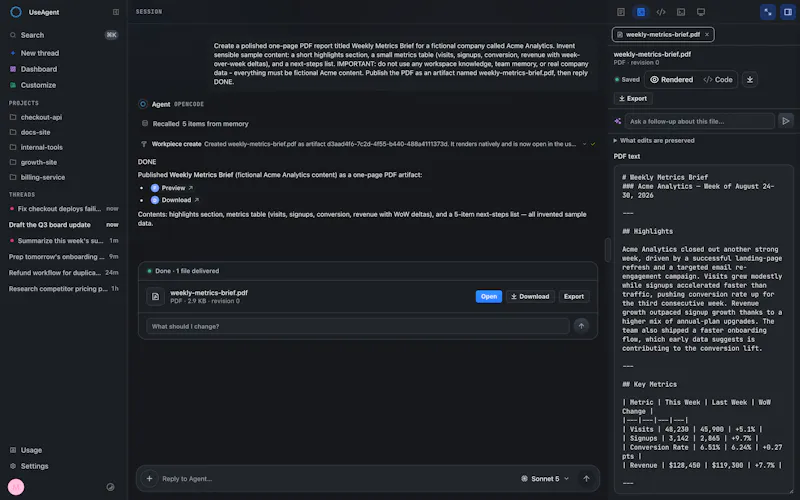800x500 pixels.
Task: Click the plus attach button
Action: pos(149,479)
